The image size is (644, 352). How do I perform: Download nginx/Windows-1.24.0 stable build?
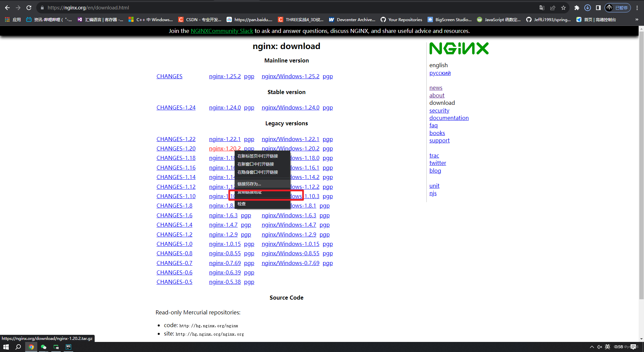[x=291, y=107]
